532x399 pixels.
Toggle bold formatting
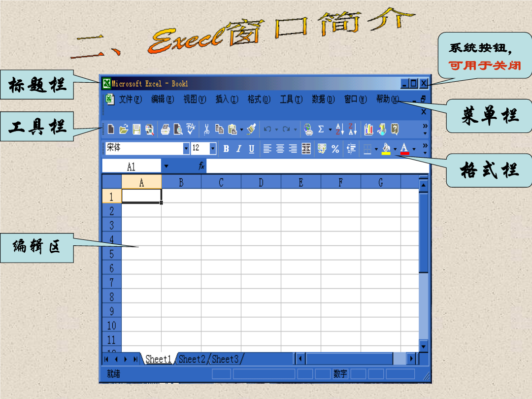pyautogui.click(x=226, y=149)
